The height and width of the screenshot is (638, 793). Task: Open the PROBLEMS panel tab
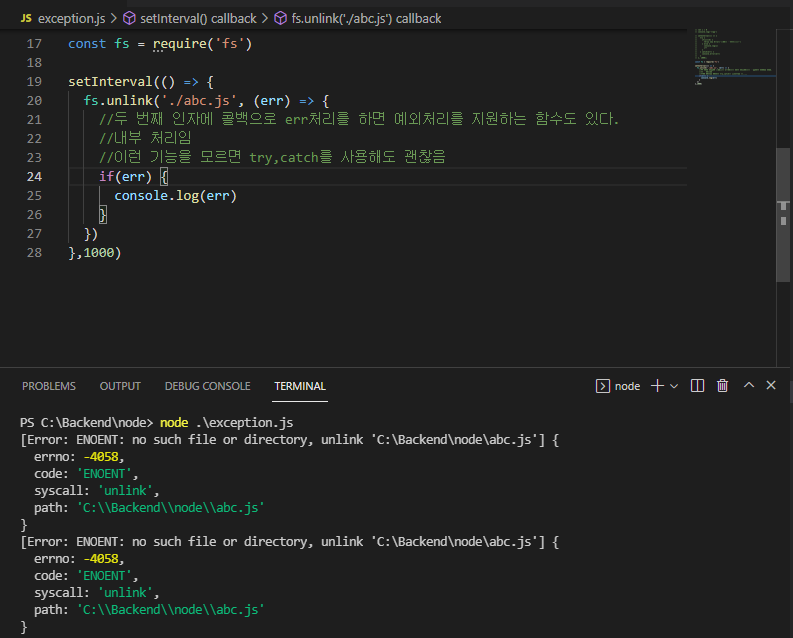49,386
